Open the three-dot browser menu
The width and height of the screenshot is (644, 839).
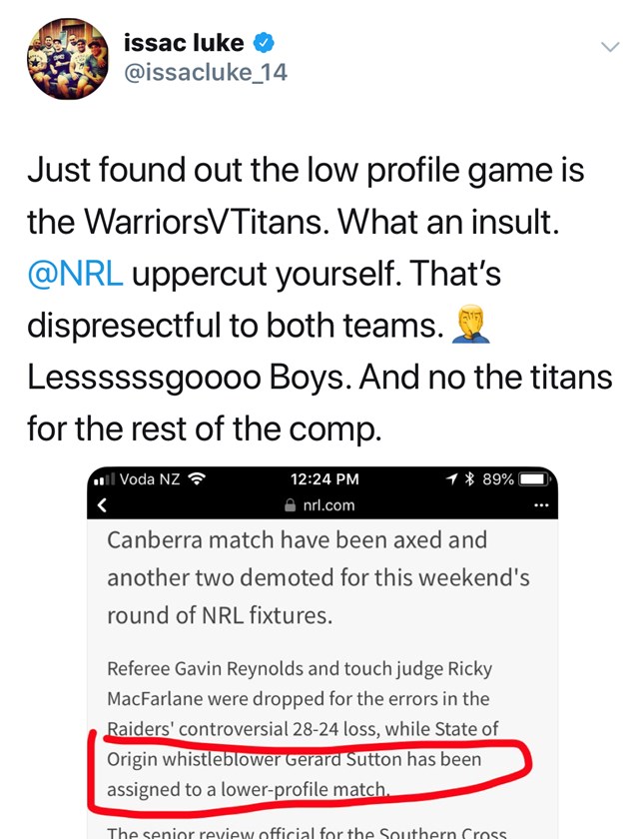coord(542,505)
